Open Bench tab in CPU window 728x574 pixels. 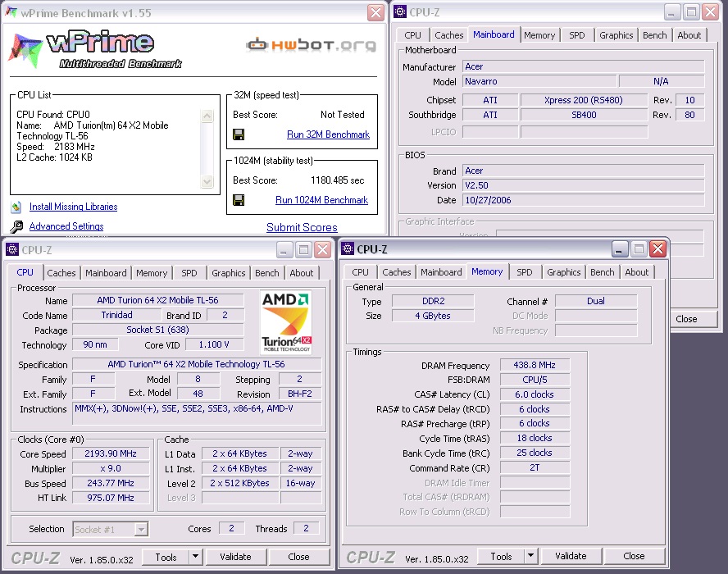click(x=267, y=273)
